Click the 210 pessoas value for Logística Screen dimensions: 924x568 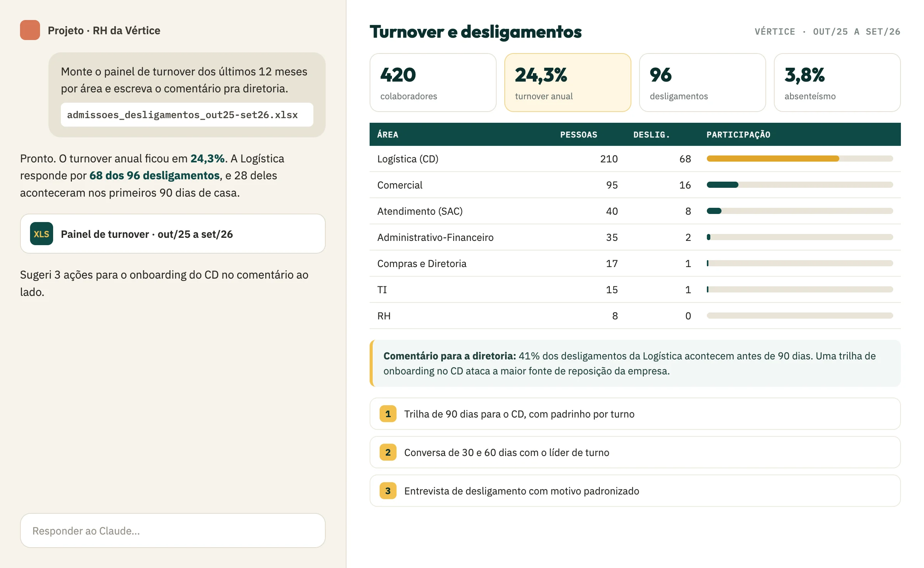[x=609, y=159]
